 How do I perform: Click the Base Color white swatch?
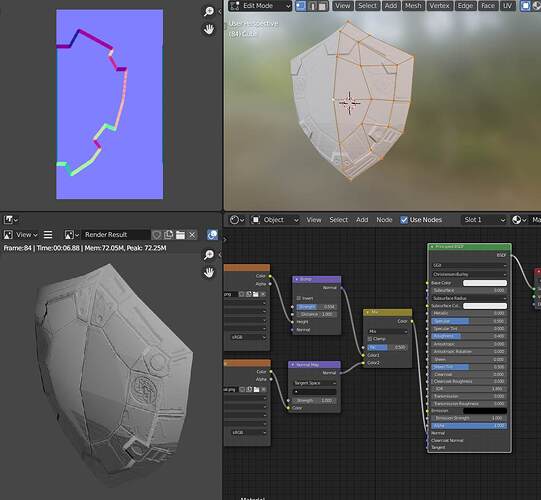click(x=485, y=283)
